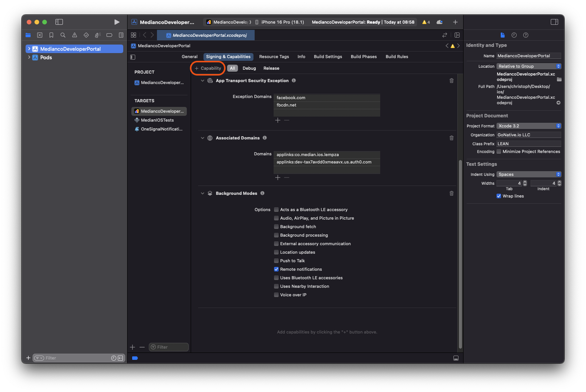Toggle the right inspector panel icon
Viewport: 586px width, 392px height.
(x=554, y=22)
